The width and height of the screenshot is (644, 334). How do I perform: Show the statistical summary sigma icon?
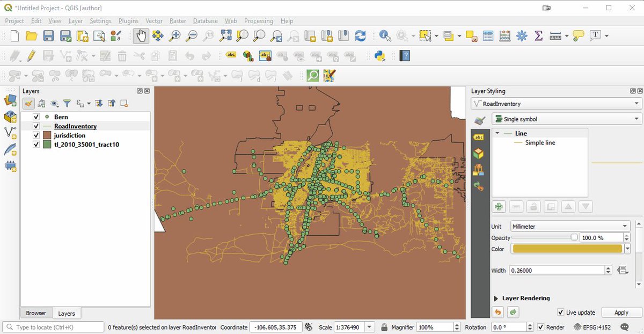tap(538, 35)
